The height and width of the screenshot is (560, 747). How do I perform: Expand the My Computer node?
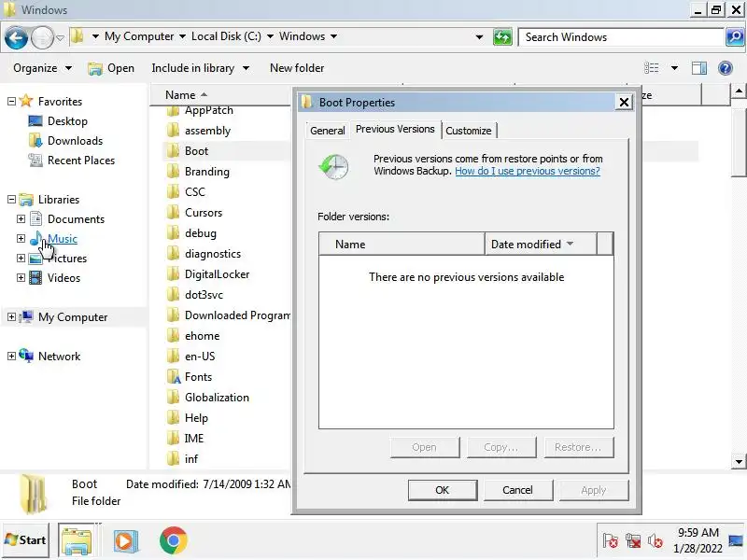pos(11,316)
